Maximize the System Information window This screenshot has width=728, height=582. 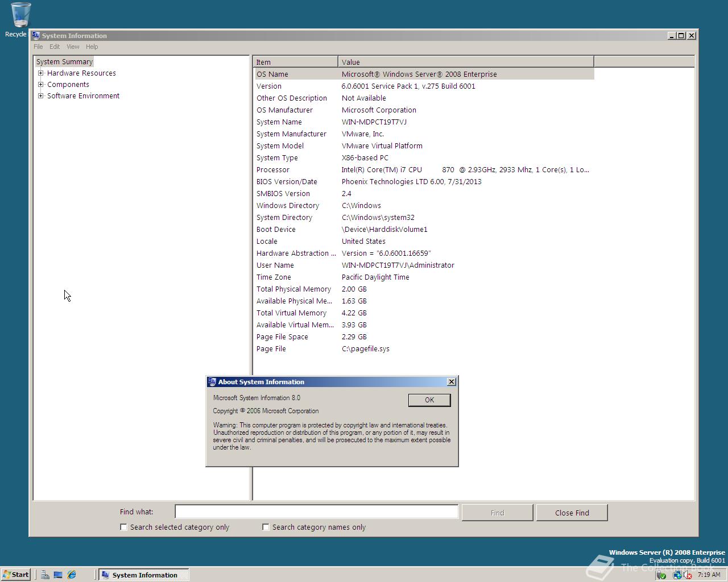pos(681,35)
